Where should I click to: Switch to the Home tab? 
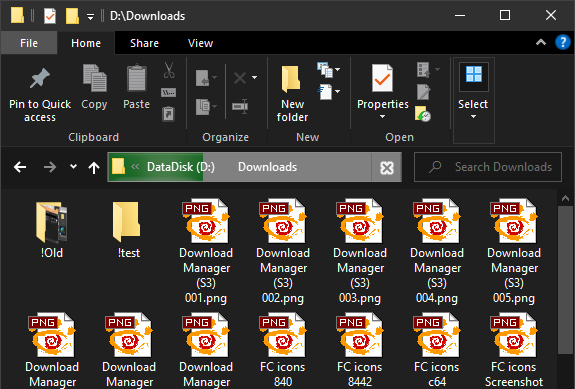[86, 43]
